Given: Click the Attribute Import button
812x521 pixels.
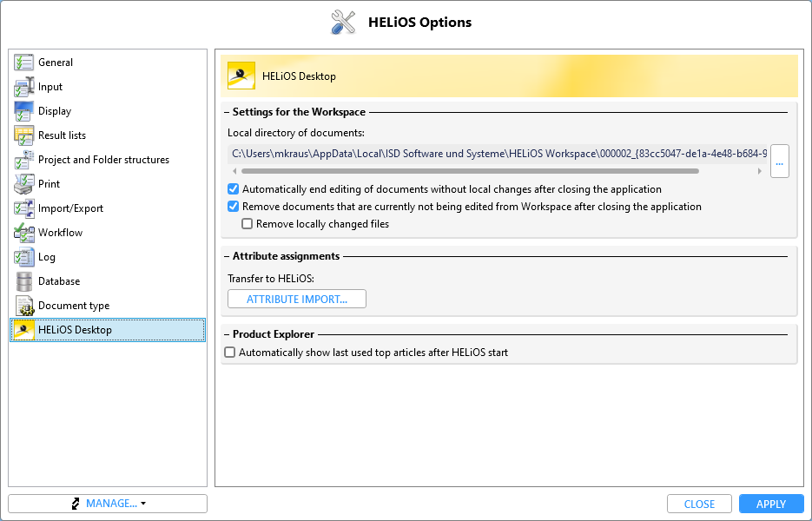Looking at the screenshot, I should (x=297, y=300).
